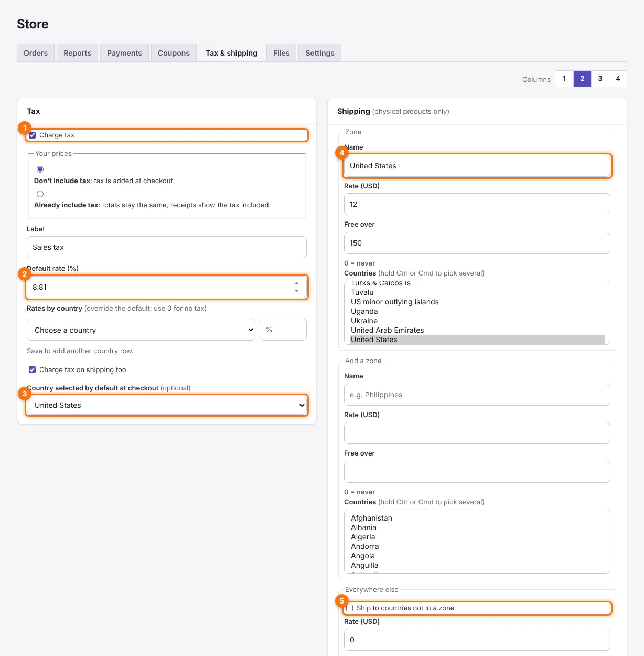This screenshot has height=656, width=644.
Task: Open the Orders tab
Action: click(36, 53)
